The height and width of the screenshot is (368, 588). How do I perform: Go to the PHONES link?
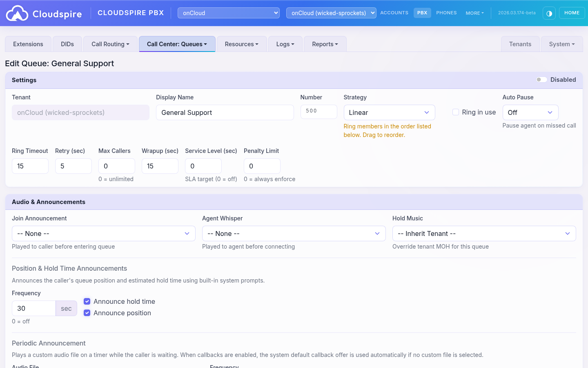click(446, 13)
